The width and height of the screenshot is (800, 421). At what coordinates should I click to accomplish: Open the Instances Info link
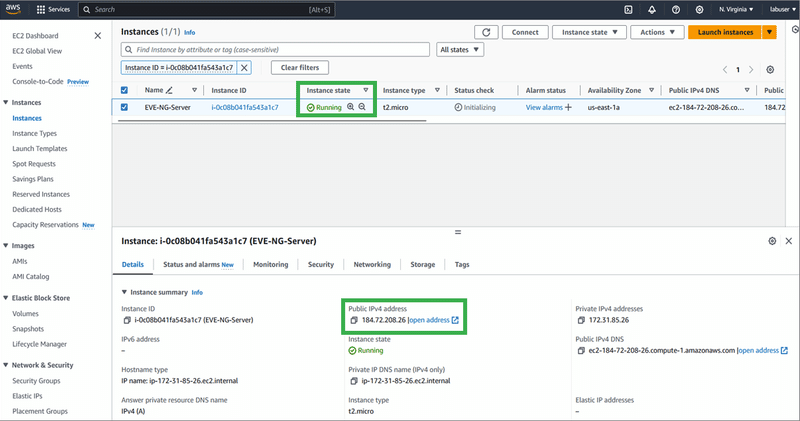point(189,32)
